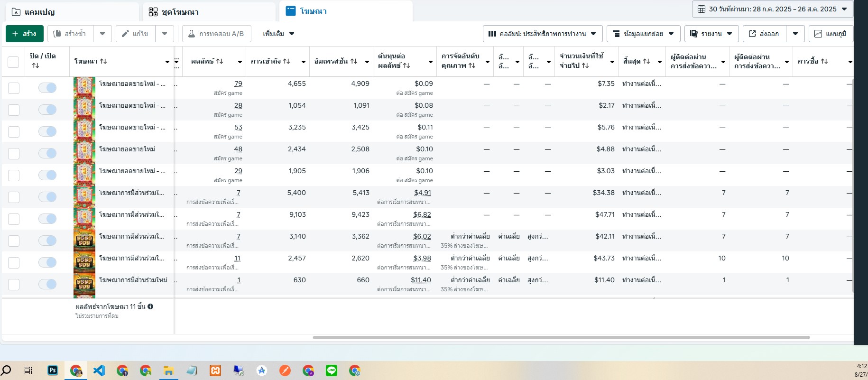
Task: Expand the columns (คอลัมน์) preset dropdown
Action: click(x=543, y=34)
